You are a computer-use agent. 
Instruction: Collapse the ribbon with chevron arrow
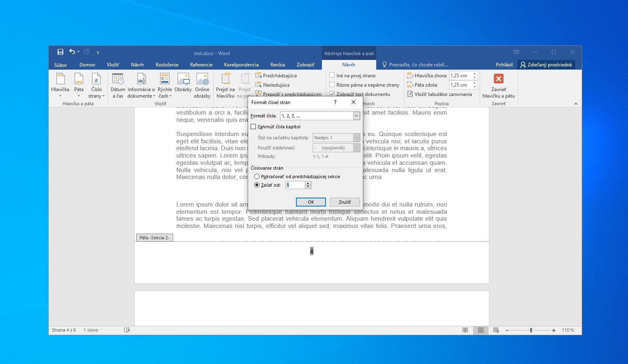(576, 104)
